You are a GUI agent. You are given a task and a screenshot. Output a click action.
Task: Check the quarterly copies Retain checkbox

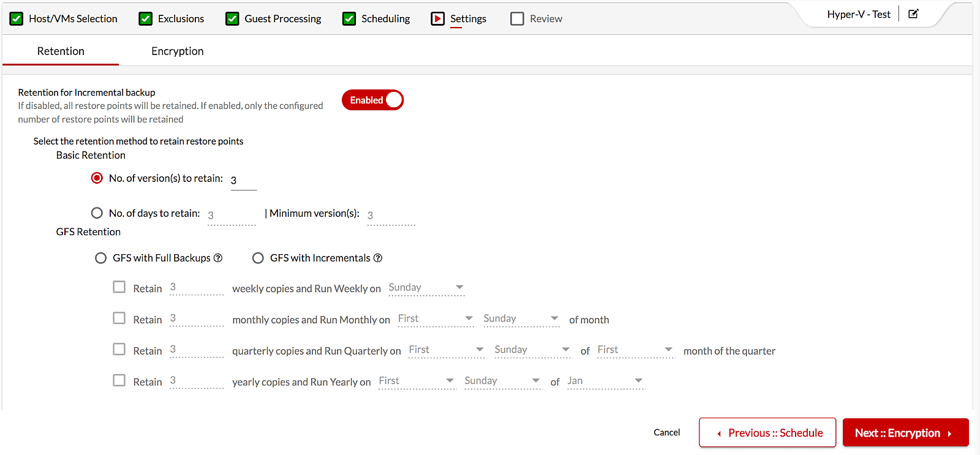pos(119,349)
